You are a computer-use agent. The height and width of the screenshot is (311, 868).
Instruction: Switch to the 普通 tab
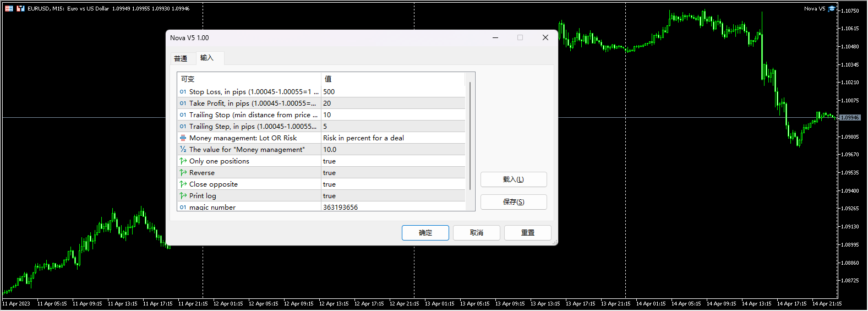[x=181, y=58]
